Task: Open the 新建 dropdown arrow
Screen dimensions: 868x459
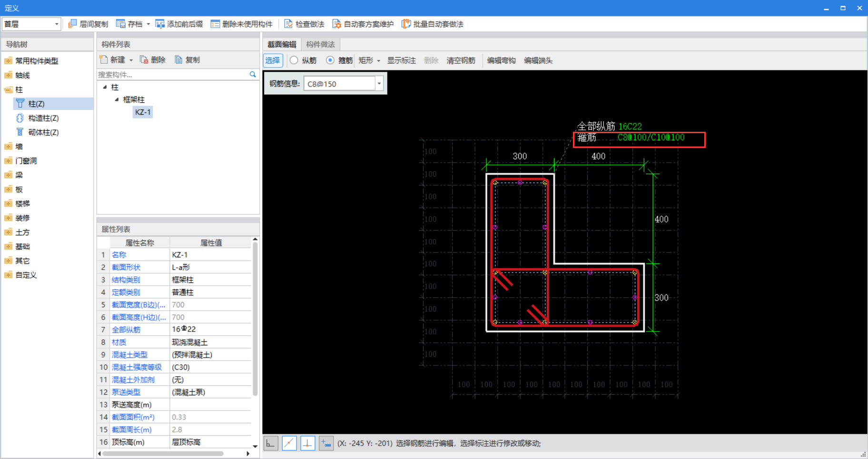Action: 131,60
